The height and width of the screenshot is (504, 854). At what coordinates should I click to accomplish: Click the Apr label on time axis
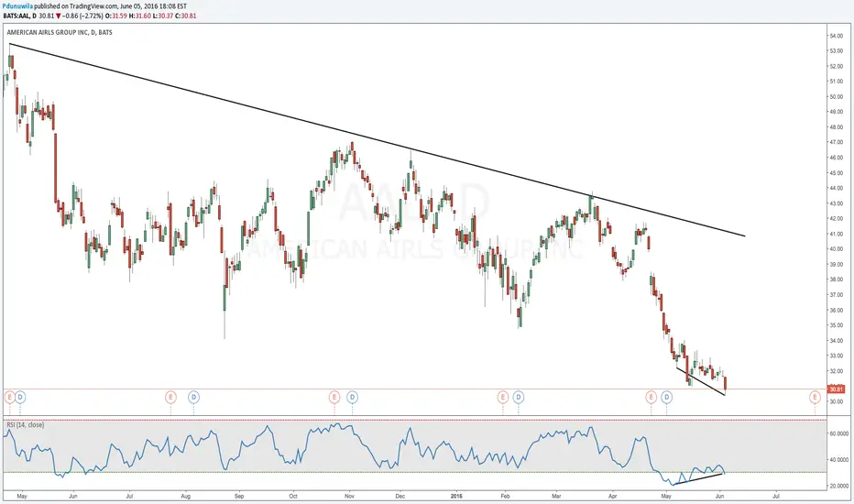coord(613,497)
